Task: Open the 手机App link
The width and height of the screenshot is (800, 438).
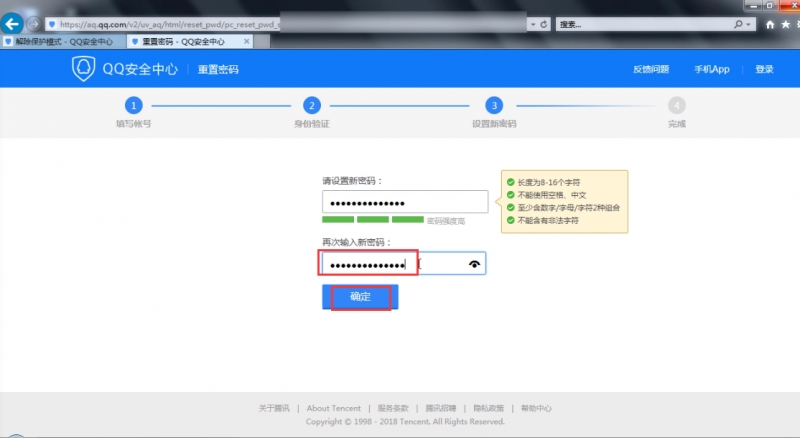Action: pyautogui.click(x=712, y=69)
